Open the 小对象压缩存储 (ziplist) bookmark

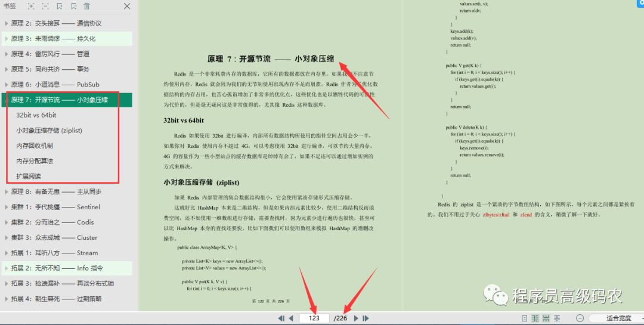(49, 130)
